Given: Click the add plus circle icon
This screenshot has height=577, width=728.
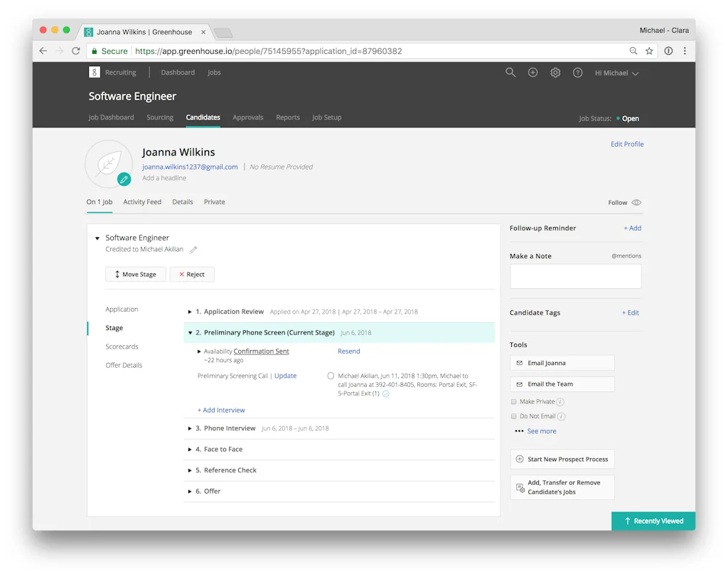Looking at the screenshot, I should click(x=532, y=73).
